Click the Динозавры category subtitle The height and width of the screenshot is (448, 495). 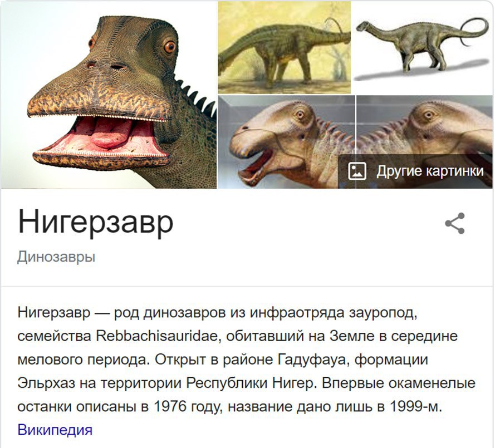point(56,257)
